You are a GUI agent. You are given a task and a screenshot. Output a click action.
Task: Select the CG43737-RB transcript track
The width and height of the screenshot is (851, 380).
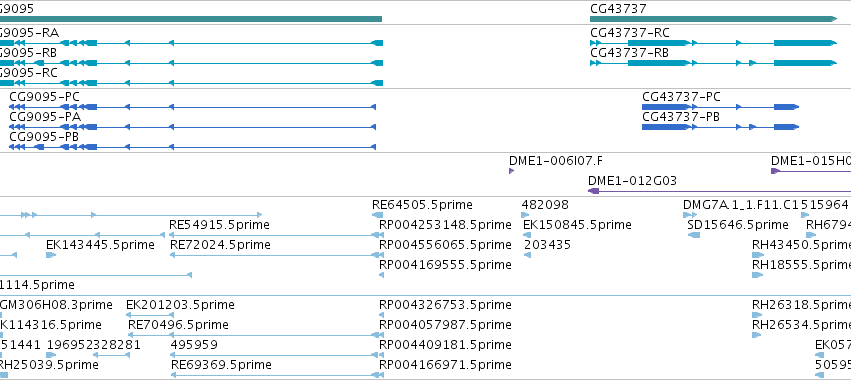point(714,63)
